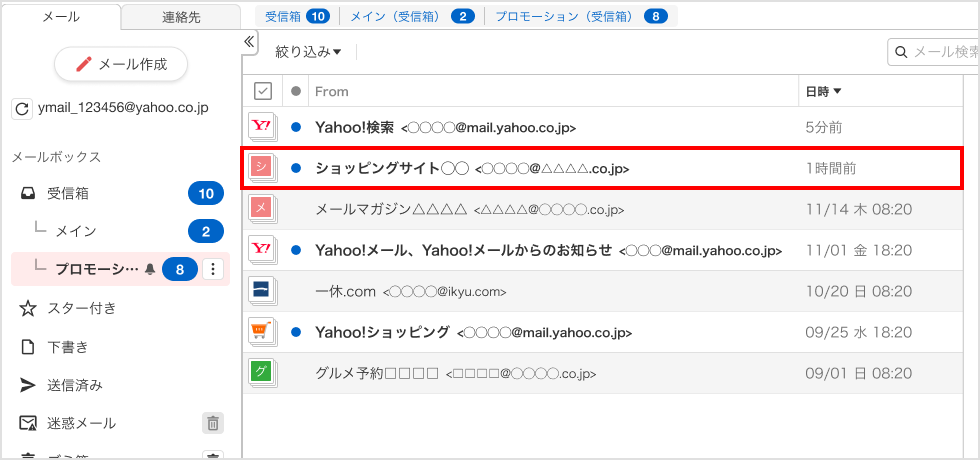Refresh mail with the reload icon
This screenshot has width=980, height=460.
tap(22, 109)
